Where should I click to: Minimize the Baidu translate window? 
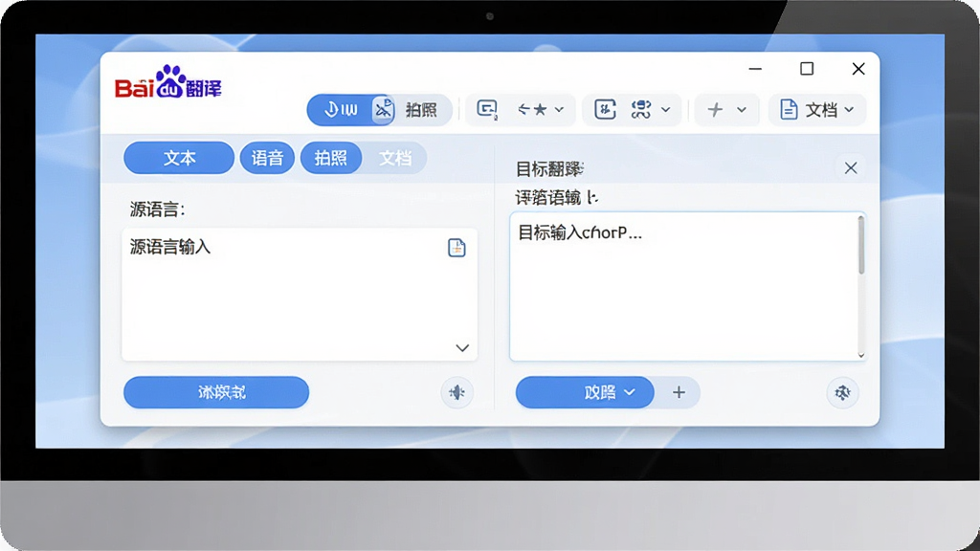click(755, 69)
